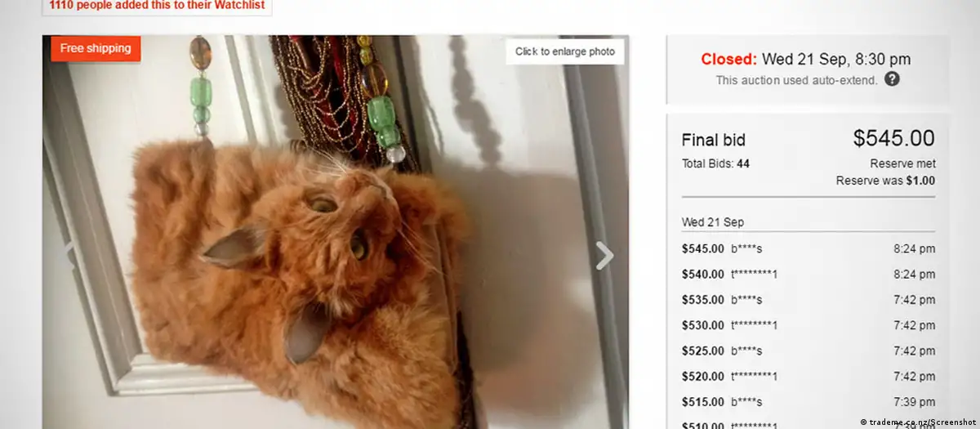Image resolution: width=980 pixels, height=429 pixels.
Task: Open bidder t********1 on the $530.00 bid
Action: (754, 325)
